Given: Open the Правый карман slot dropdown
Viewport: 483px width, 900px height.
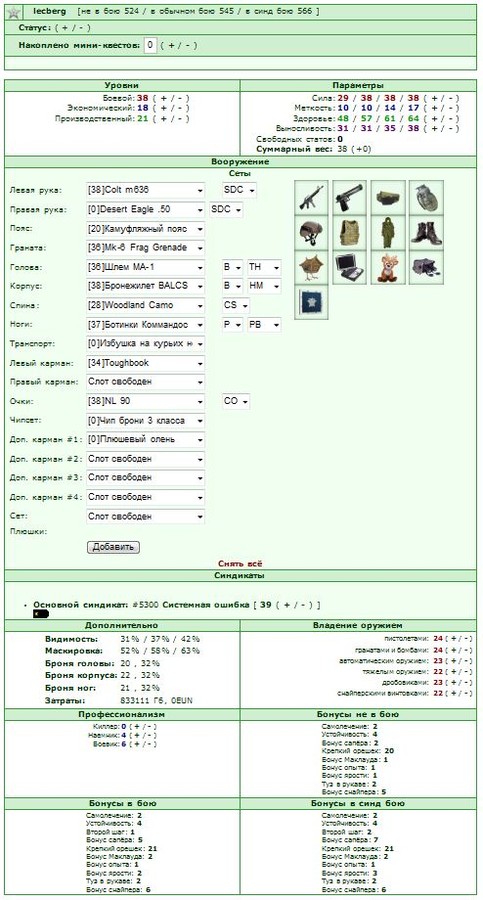Looking at the screenshot, I should pyautogui.click(x=145, y=382).
